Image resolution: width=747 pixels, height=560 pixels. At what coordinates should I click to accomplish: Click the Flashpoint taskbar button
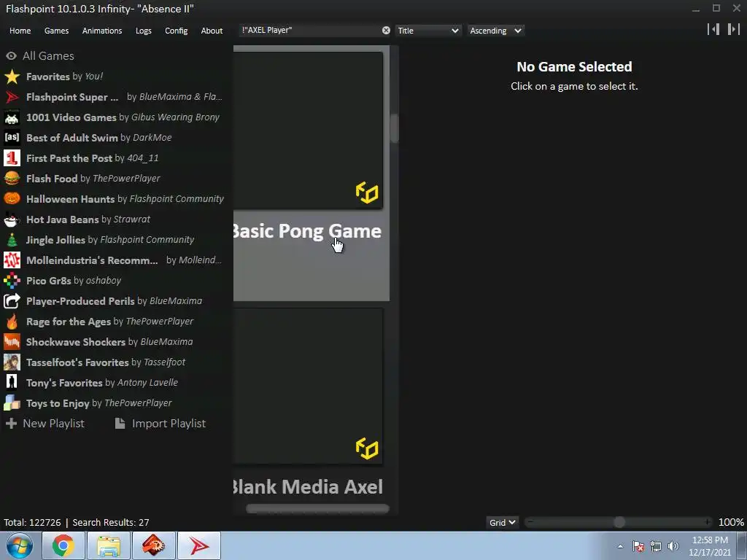199,545
